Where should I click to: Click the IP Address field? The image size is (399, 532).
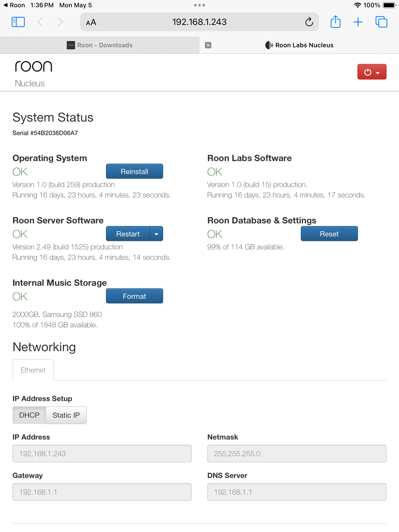coord(102,454)
